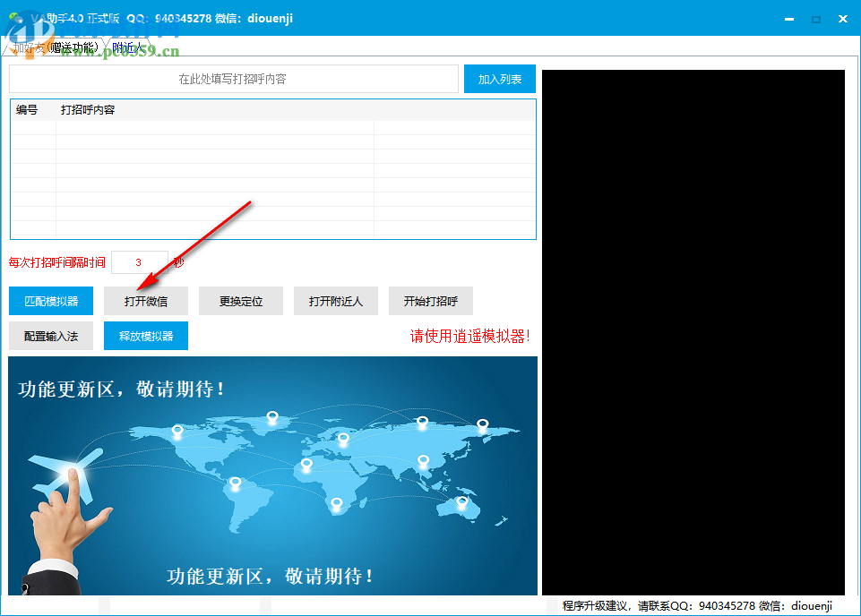
Task: Click the VA助手 application icon in title bar
Action: pos(16,16)
